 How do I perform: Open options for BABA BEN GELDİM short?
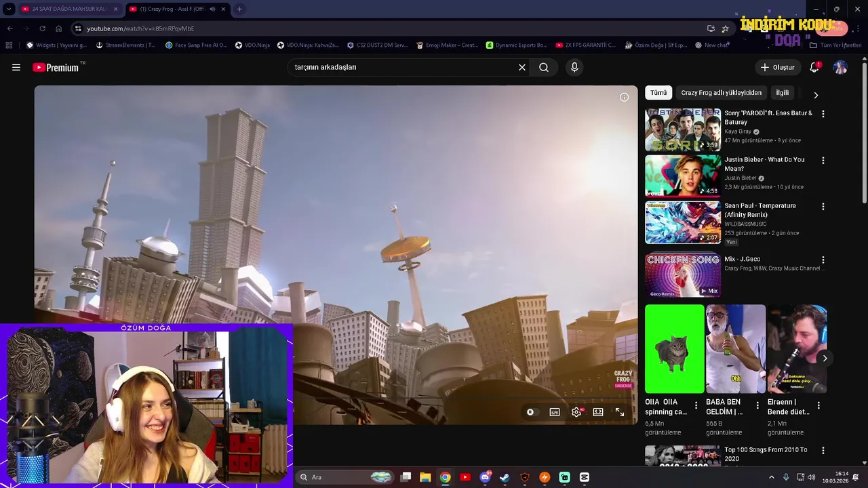(x=757, y=405)
